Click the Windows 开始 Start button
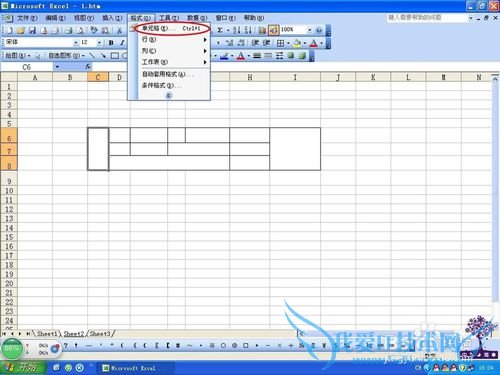 tap(23, 367)
